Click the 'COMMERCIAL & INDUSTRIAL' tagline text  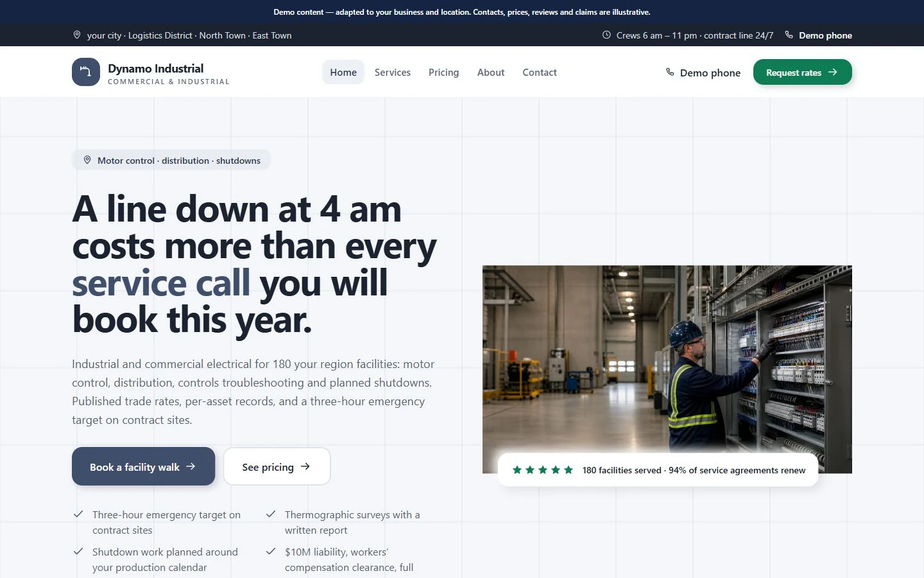pos(169,82)
